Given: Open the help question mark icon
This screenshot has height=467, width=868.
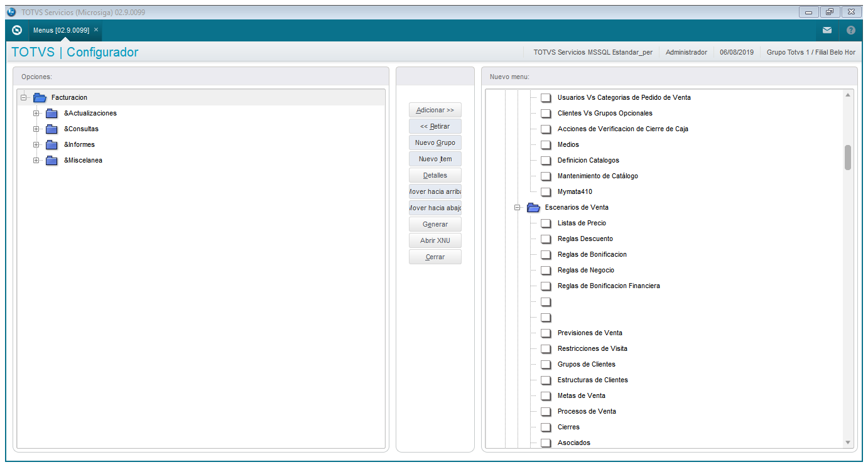Looking at the screenshot, I should tap(851, 30).
